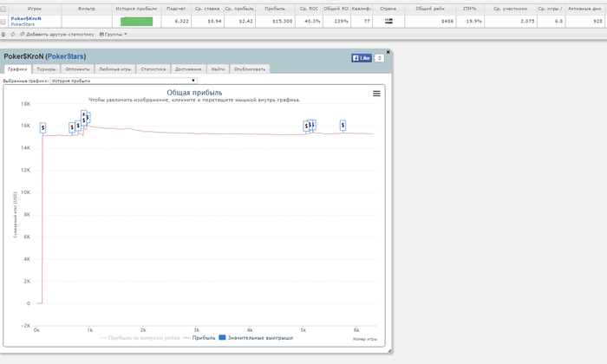The width and height of the screenshot is (607, 364).
Task: Sort by the 'Игрок' column header
Action: 35,9
